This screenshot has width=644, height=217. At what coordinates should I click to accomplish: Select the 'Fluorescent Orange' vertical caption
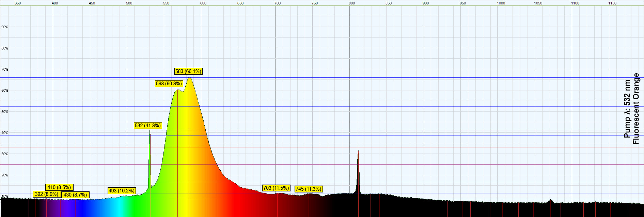pyautogui.click(x=636, y=108)
